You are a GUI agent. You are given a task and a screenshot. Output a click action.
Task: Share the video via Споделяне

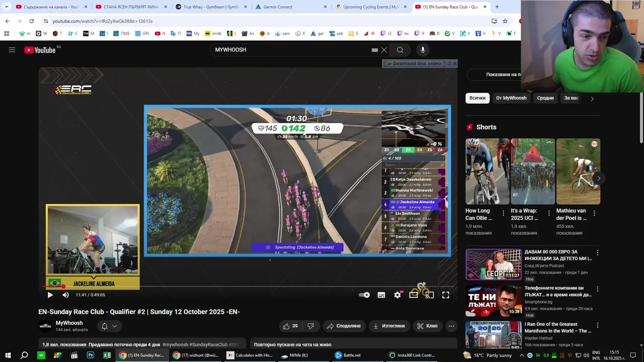[344, 326]
